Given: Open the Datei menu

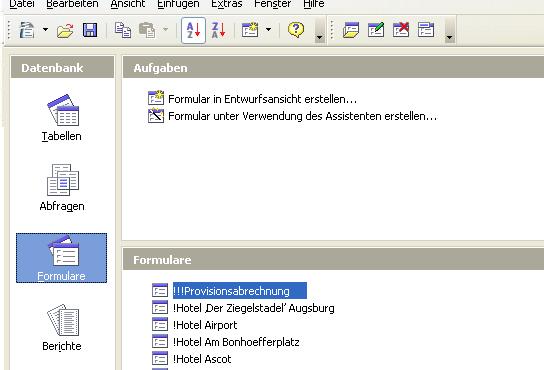Looking at the screenshot, I should click(x=22, y=4).
